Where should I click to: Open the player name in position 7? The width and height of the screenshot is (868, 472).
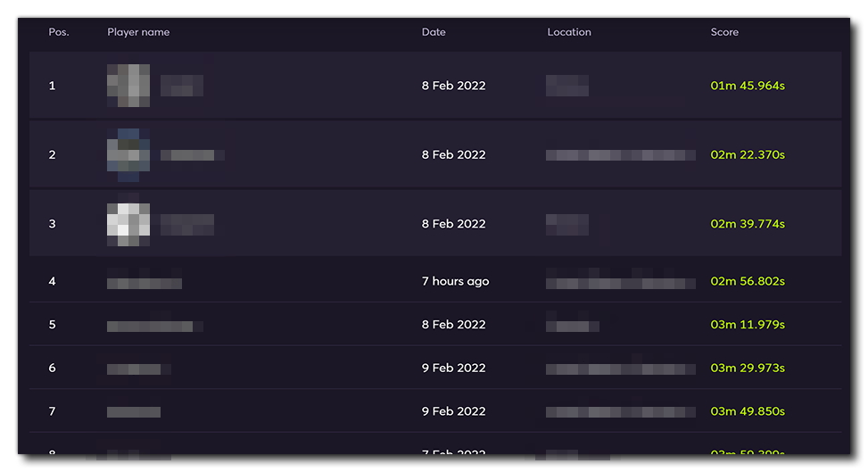(134, 412)
